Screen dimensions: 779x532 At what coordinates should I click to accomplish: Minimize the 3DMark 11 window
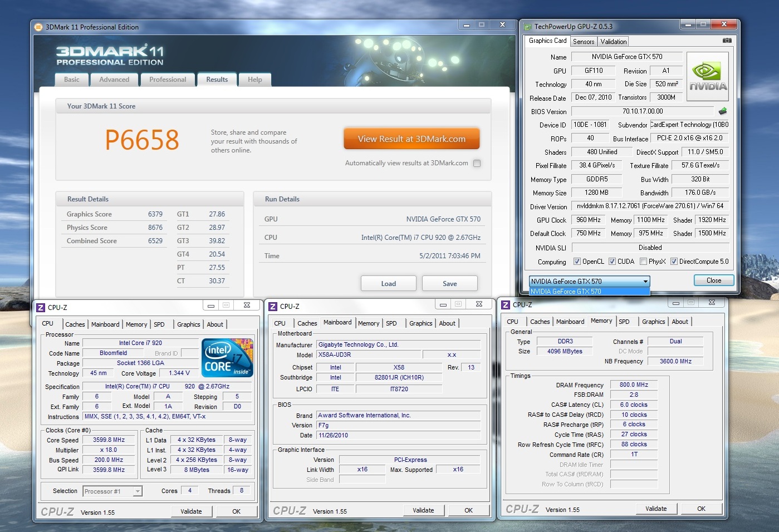(466, 25)
